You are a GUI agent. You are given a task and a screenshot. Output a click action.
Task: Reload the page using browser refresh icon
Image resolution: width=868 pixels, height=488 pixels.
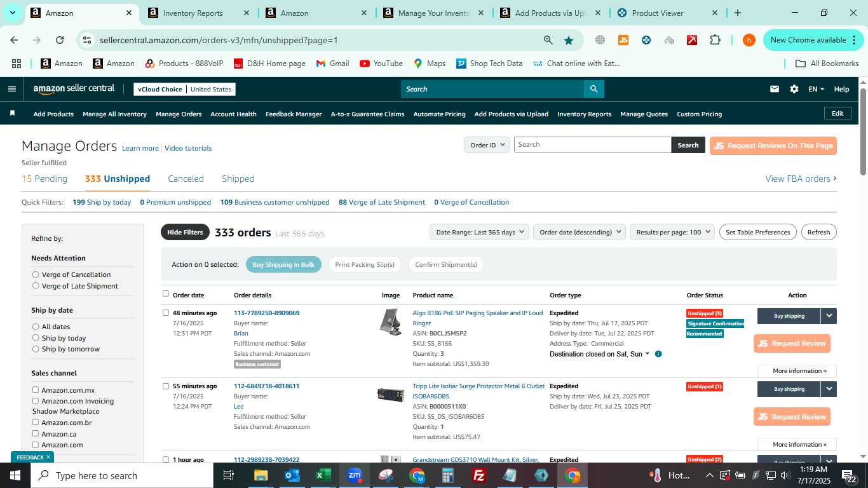pyautogui.click(x=60, y=40)
